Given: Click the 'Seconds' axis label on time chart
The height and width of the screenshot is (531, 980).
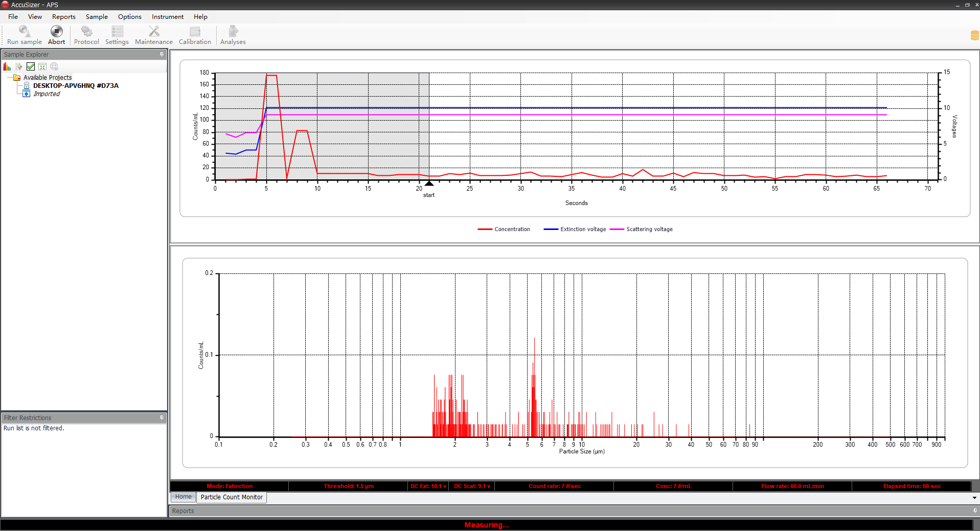Looking at the screenshot, I should [x=576, y=203].
